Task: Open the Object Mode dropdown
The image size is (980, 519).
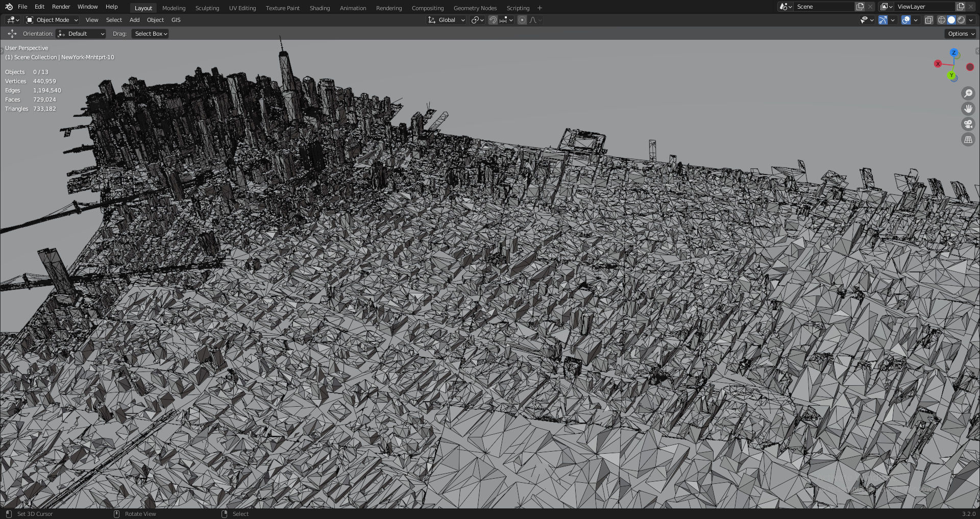Action: click(x=52, y=20)
